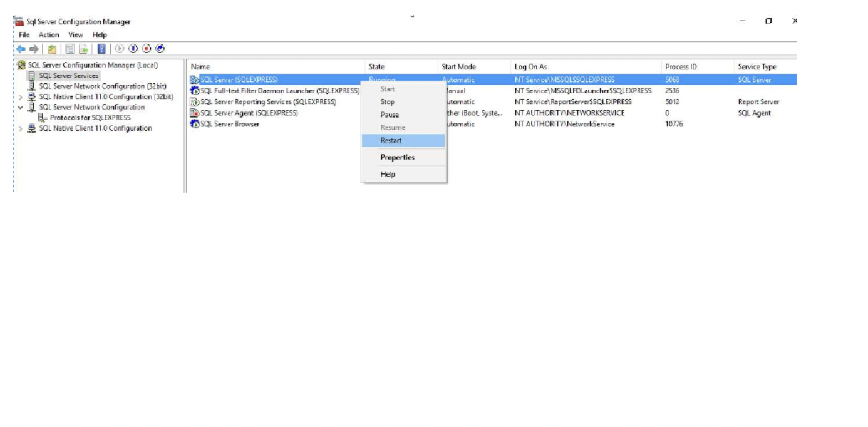Image resolution: width=868 pixels, height=427 pixels.
Task: Expand SQL Native Client 11.0 Configuration (32bit) node
Action: click(x=20, y=97)
